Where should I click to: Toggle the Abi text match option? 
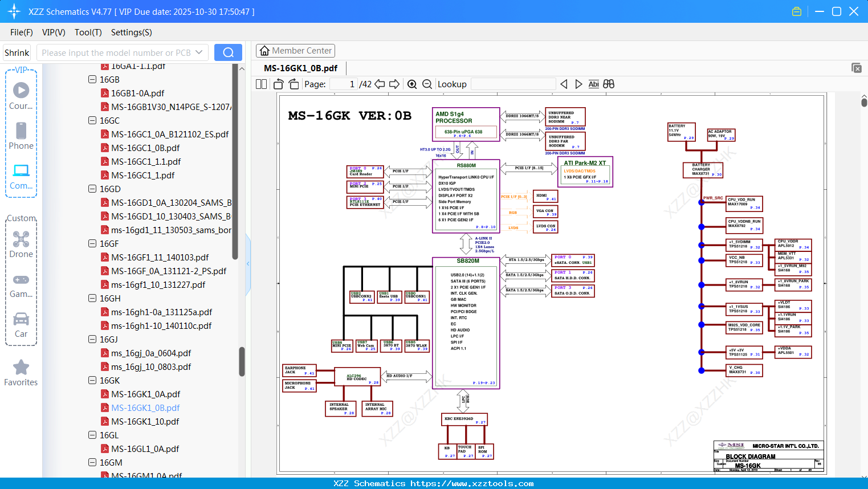pyautogui.click(x=593, y=84)
